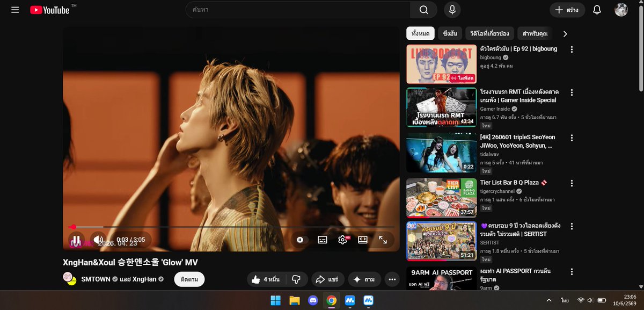This screenshot has width=644, height=310.
Task: Mute the video volume
Action: coord(98,240)
